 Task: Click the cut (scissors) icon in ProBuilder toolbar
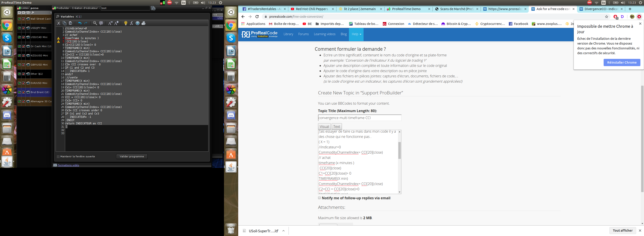(x=58, y=23)
